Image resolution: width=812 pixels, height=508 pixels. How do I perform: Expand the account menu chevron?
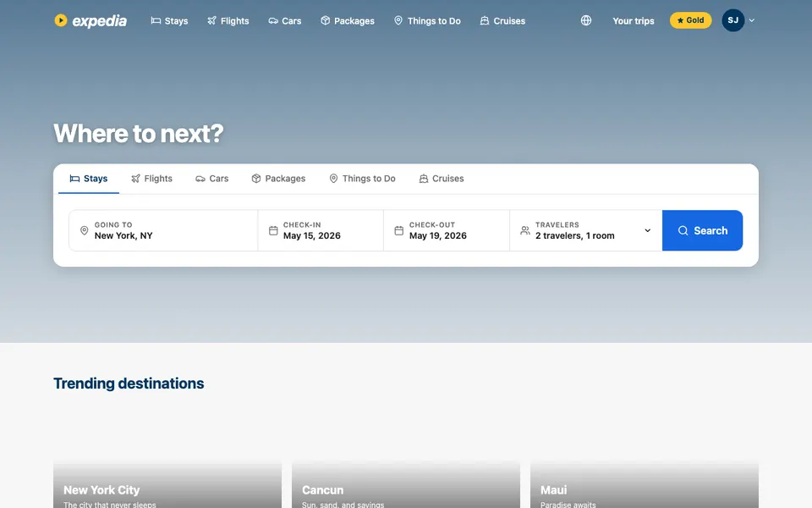[751, 20]
